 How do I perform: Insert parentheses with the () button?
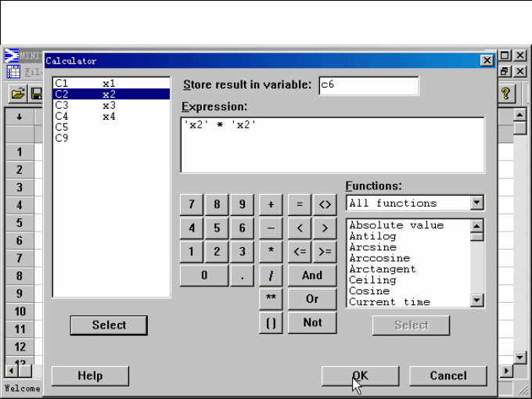pyautogui.click(x=271, y=322)
